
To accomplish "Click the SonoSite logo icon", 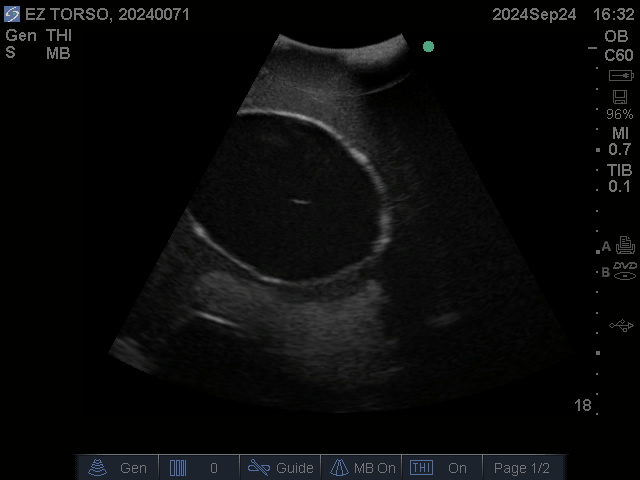I will click(x=12, y=14).
